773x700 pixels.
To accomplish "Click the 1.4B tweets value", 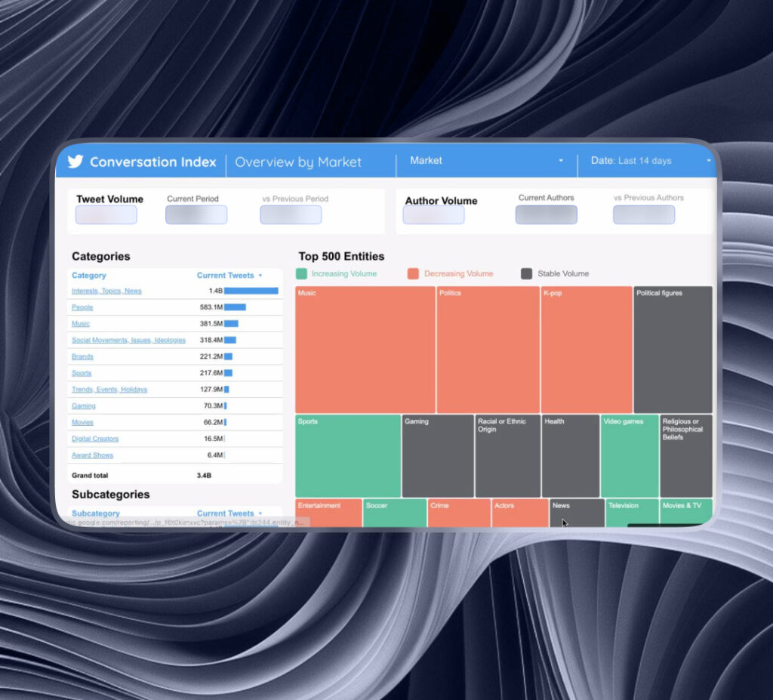I will (x=215, y=291).
